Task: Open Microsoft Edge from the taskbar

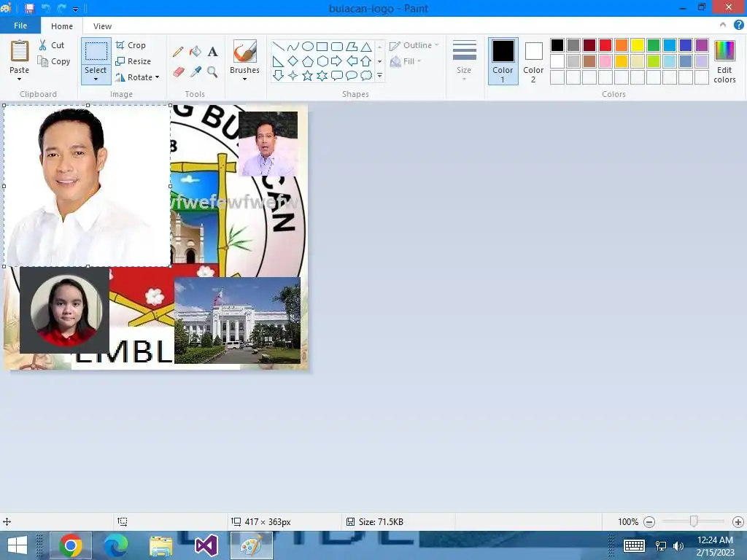Action: [116, 545]
